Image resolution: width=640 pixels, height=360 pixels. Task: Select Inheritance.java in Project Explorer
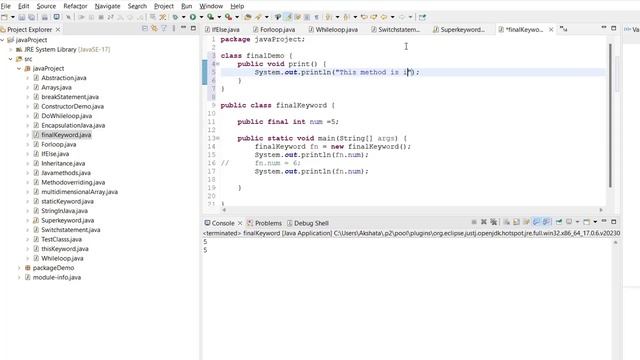click(x=63, y=163)
